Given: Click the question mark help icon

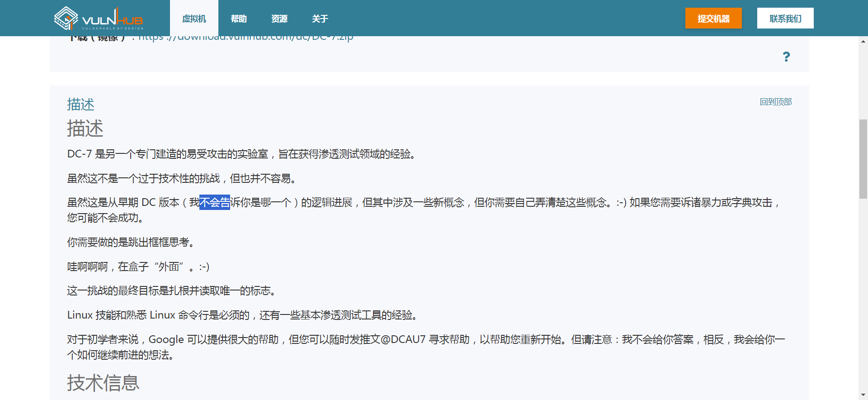Looking at the screenshot, I should point(786,57).
